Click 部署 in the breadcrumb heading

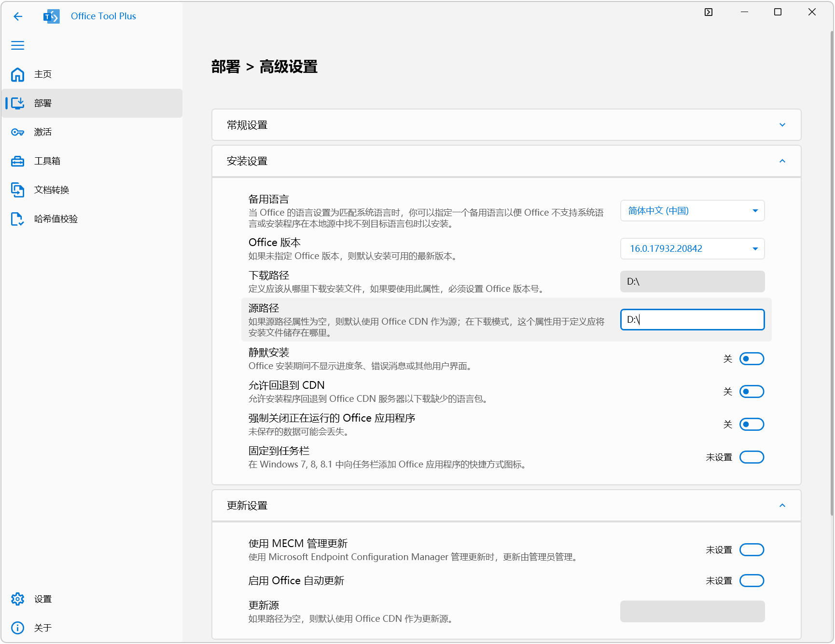[226, 67]
